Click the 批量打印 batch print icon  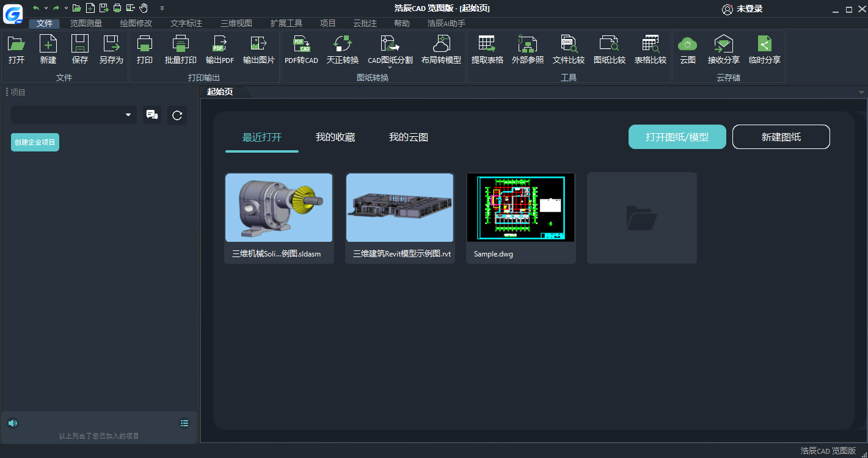(x=180, y=44)
